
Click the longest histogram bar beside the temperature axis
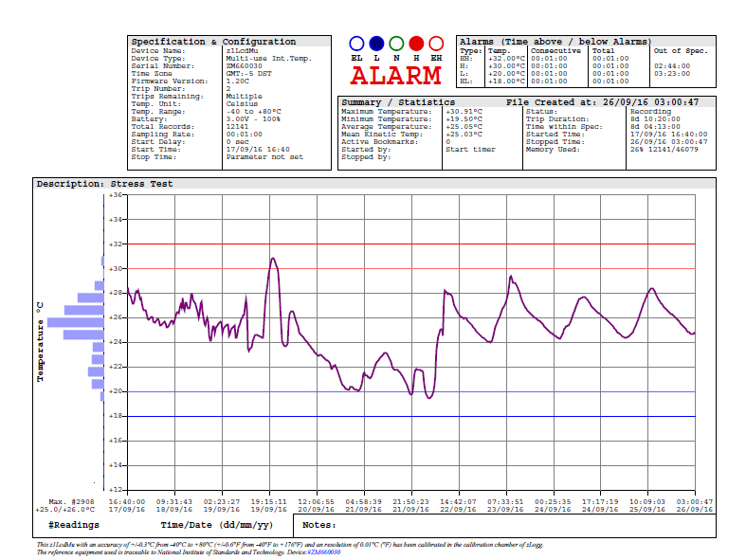74,322
